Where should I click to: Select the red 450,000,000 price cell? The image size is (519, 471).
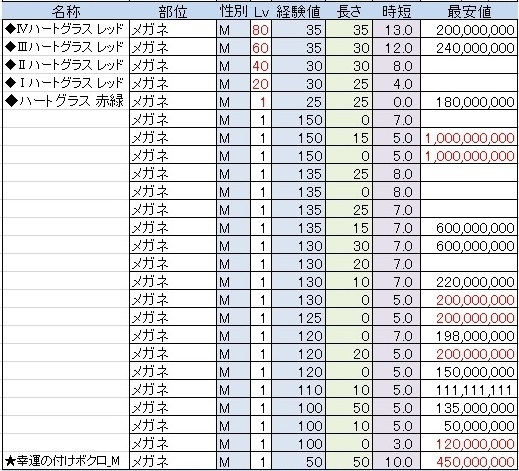point(469,461)
